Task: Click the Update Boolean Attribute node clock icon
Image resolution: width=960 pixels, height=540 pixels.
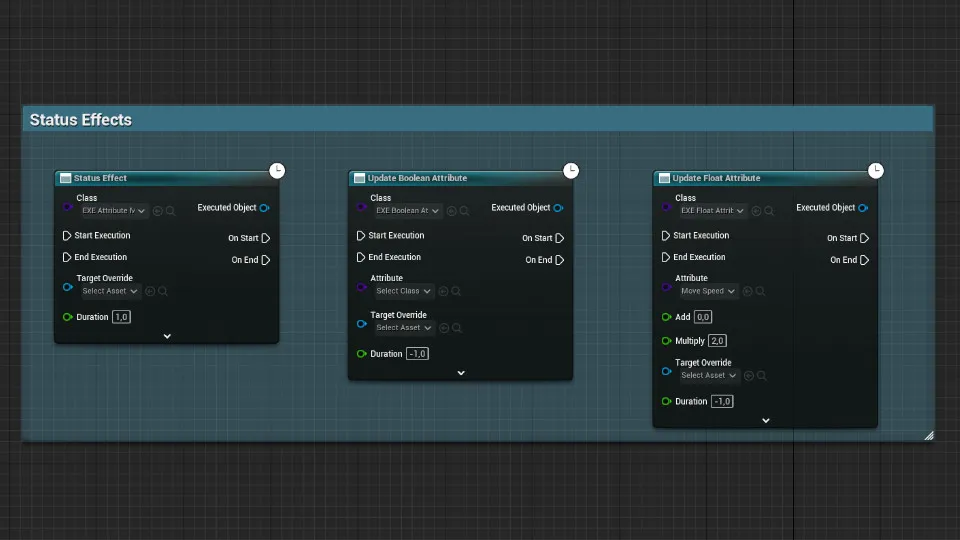Action: pos(571,170)
